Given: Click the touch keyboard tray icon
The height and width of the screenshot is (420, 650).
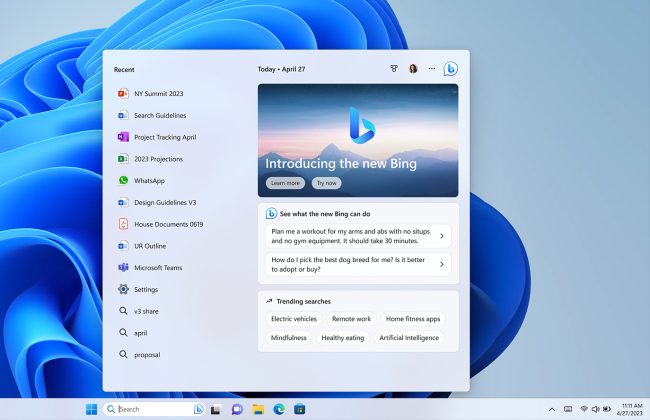Looking at the screenshot, I should (x=568, y=409).
